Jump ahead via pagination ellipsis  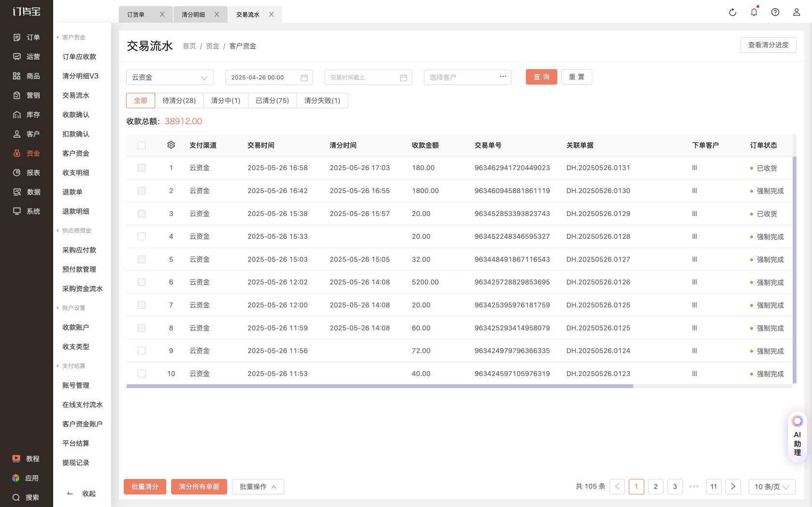point(694,487)
